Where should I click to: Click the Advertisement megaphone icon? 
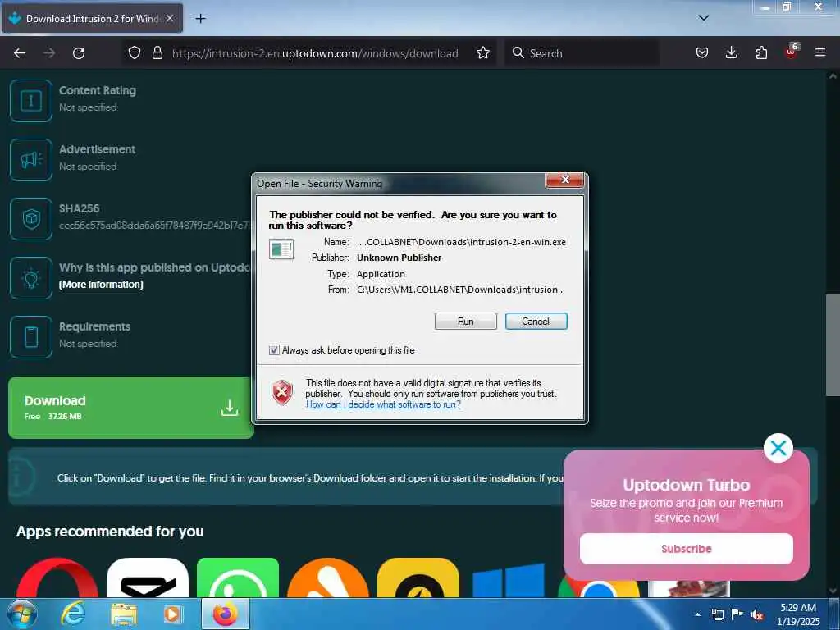(x=31, y=160)
